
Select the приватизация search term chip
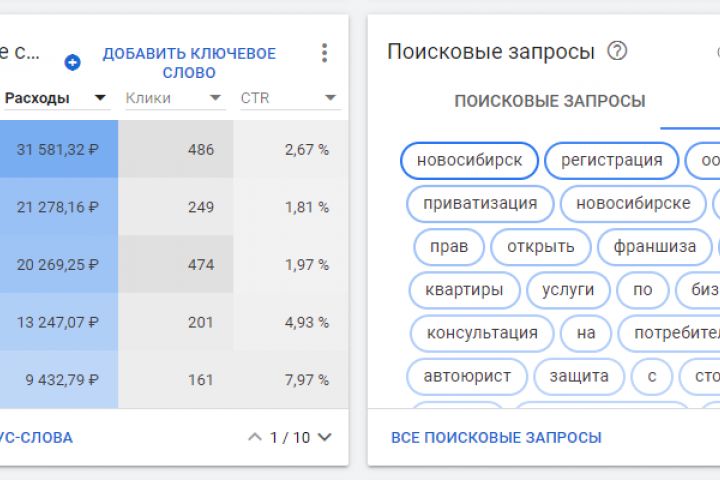pos(480,204)
